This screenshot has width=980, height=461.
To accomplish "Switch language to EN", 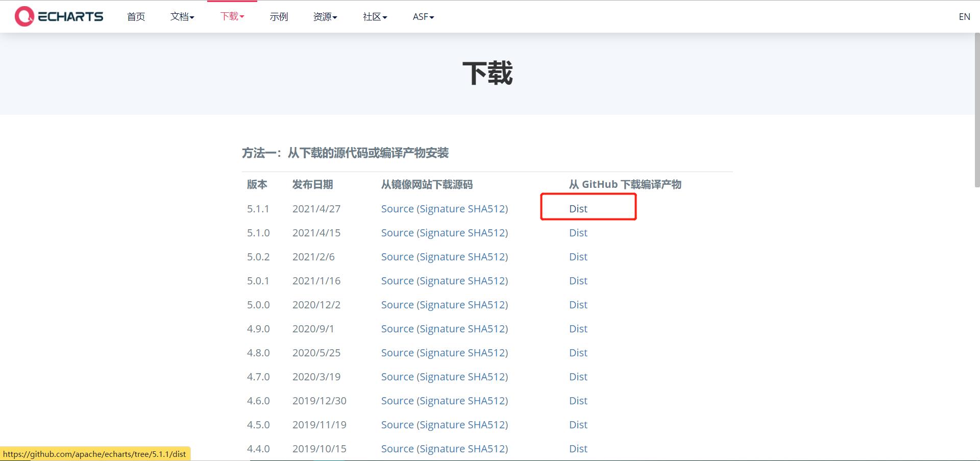I will (964, 17).
